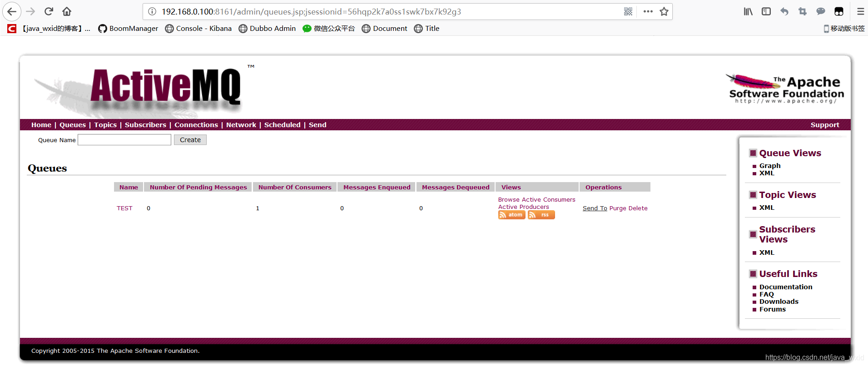This screenshot has width=868, height=366.
Task: Open Graph under Queue Views
Action: pos(770,166)
